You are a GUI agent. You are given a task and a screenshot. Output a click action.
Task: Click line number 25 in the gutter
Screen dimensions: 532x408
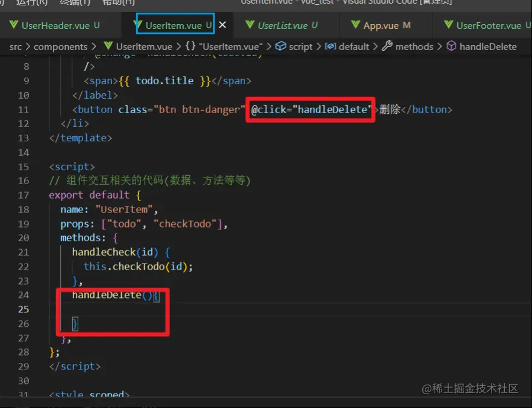pyautogui.click(x=23, y=309)
